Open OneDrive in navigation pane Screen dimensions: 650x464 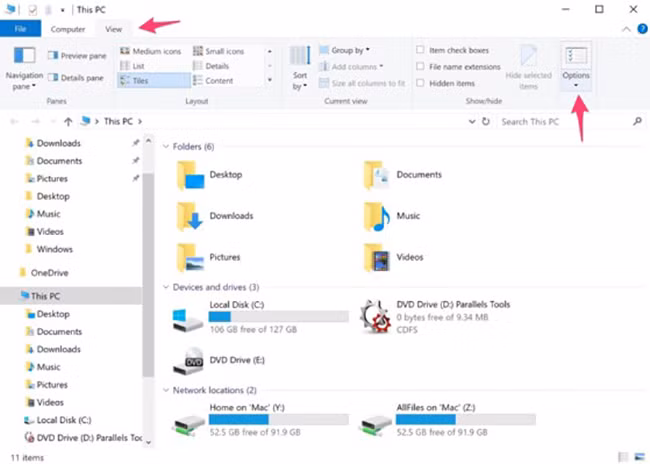(x=44, y=272)
